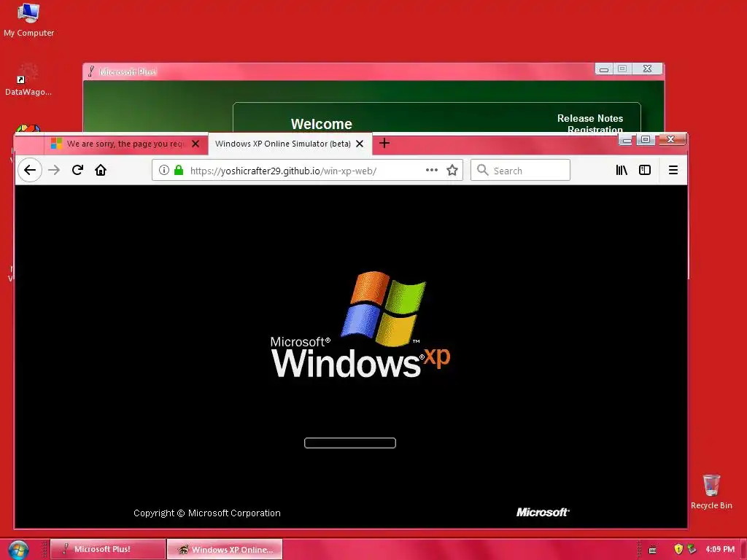Close the Microsoft Plus! window
This screenshot has height=560, width=747.
(647, 69)
